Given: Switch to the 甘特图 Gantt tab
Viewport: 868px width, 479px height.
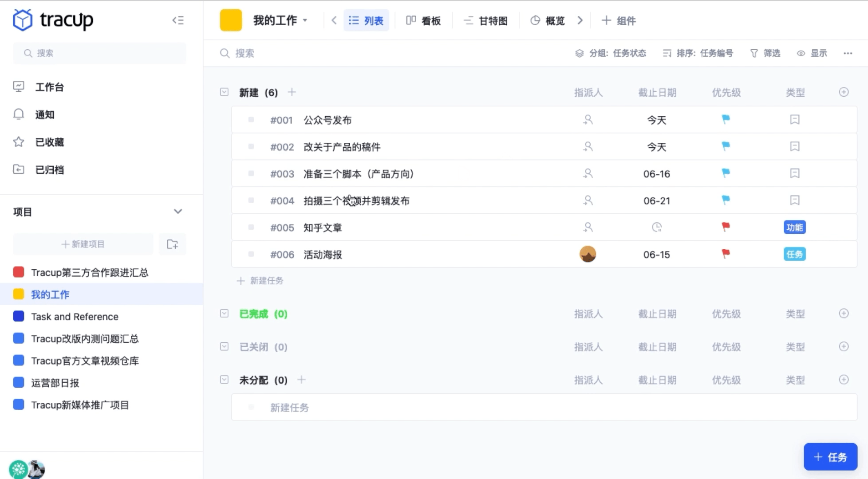Looking at the screenshot, I should click(x=485, y=20).
